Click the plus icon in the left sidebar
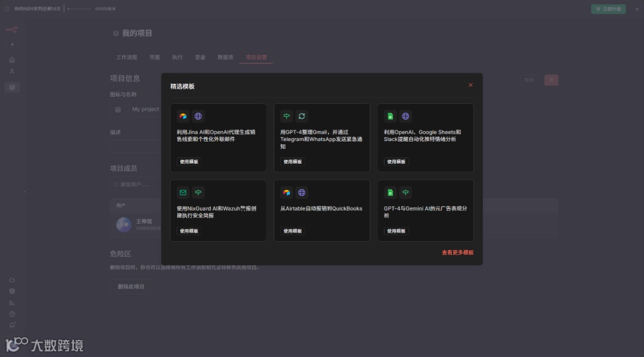This screenshot has height=357, width=644. point(12,44)
